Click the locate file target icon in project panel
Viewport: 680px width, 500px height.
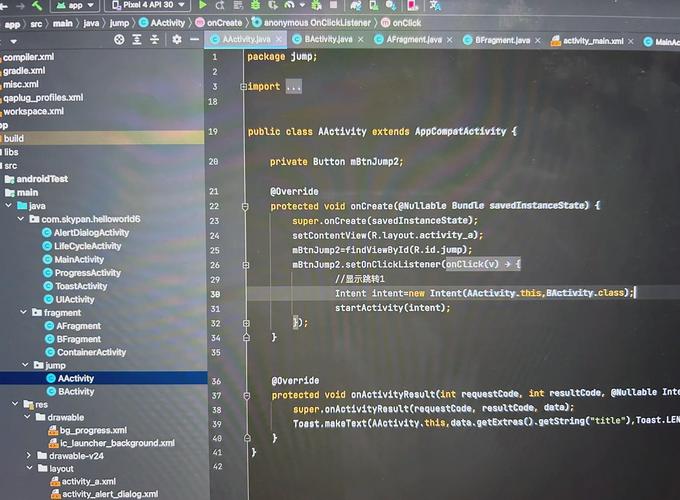coord(119,40)
